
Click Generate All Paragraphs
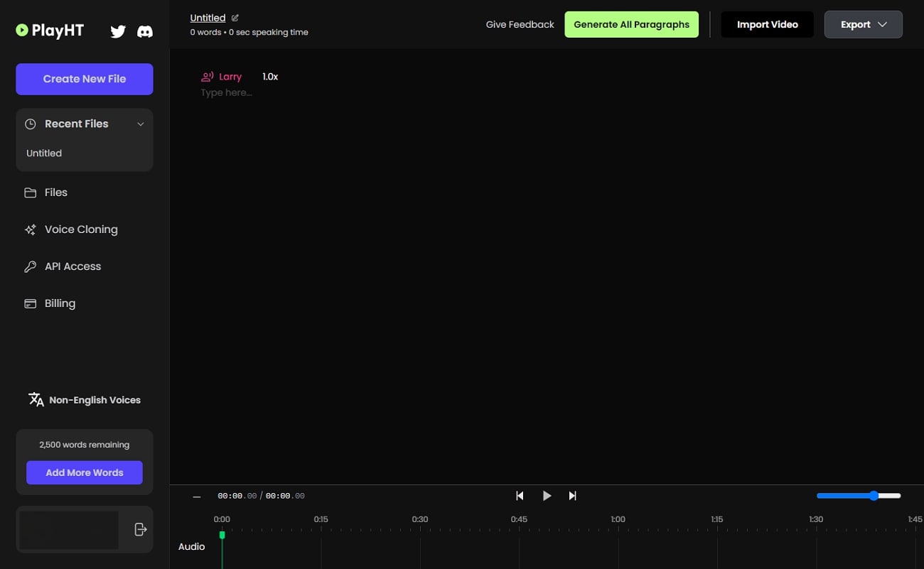(632, 24)
